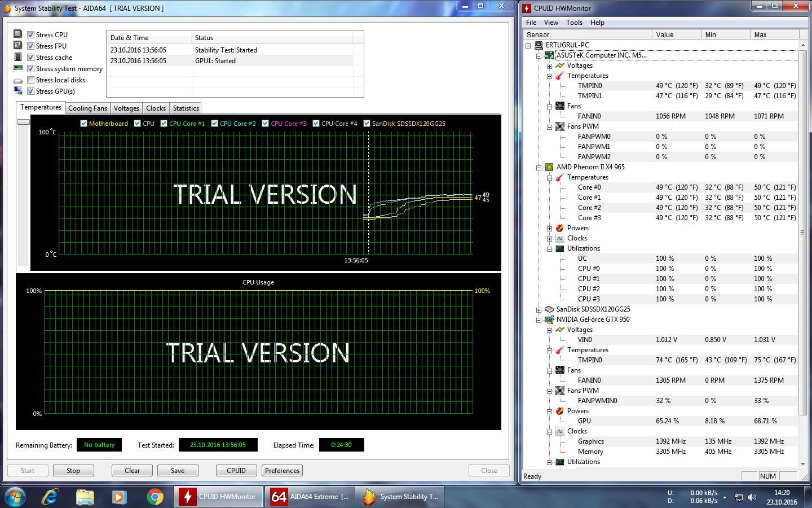The image size is (812, 508).
Task: Switch to the Statistics tab
Action: click(186, 108)
